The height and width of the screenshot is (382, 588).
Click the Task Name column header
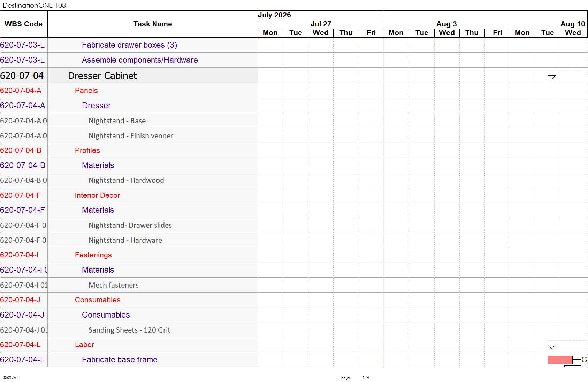(x=153, y=24)
